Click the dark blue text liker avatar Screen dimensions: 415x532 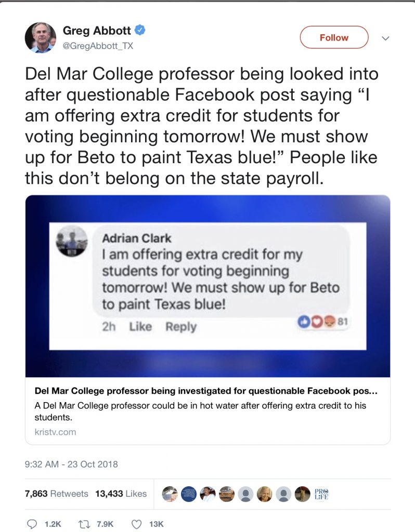189,494
